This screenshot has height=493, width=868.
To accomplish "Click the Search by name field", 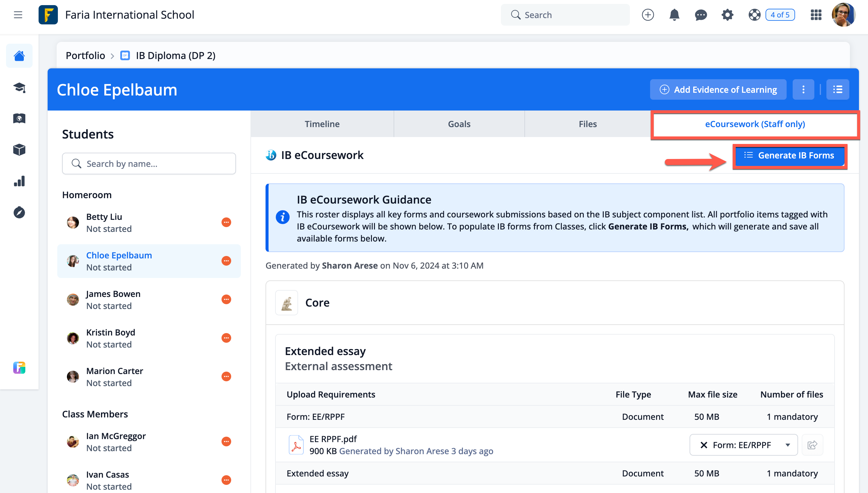I will pyautogui.click(x=149, y=164).
